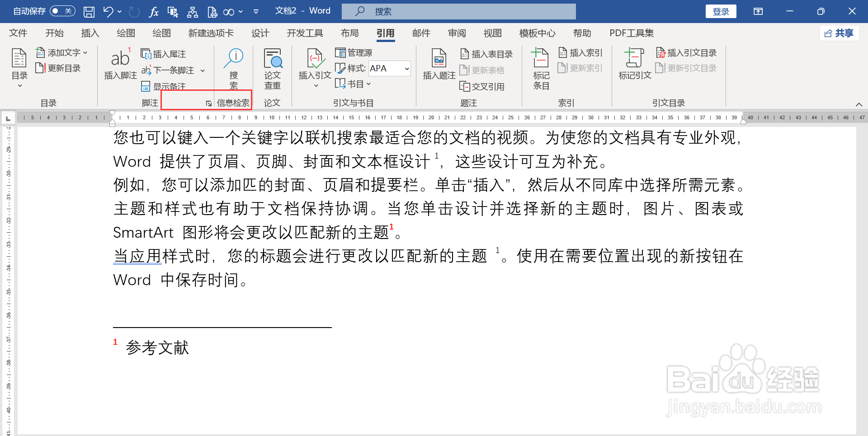Click the first-line indent marker on ruler

[112, 113]
